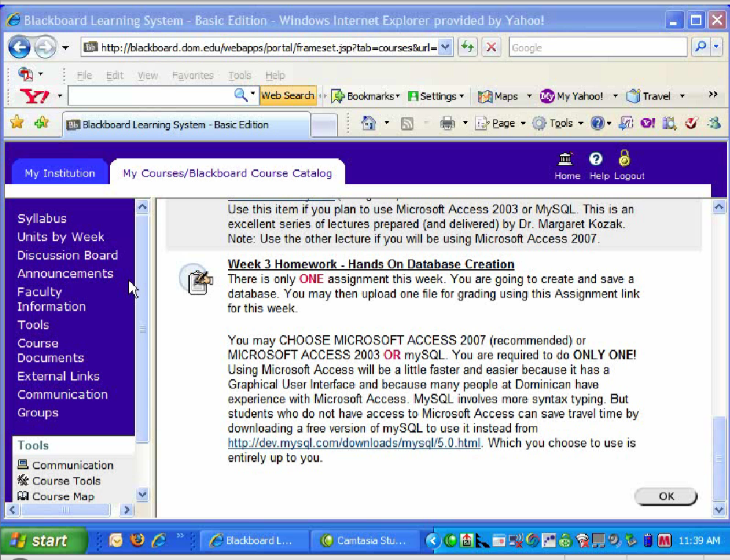Open Blackboard Help icon
This screenshot has height=560, width=730.
coord(596,159)
